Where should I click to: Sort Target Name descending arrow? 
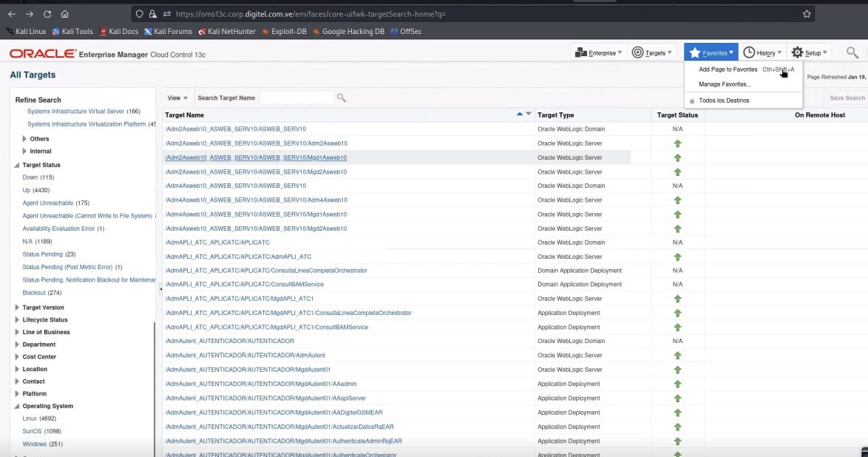529,114
